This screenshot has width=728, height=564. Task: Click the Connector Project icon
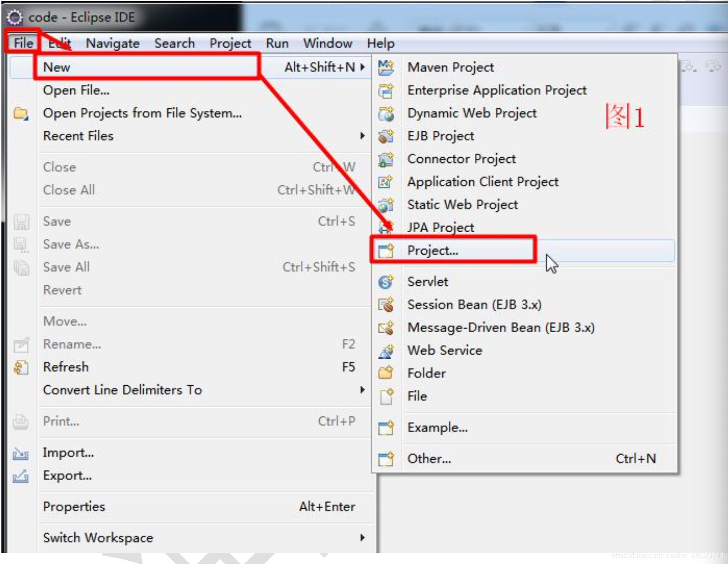coord(386,159)
